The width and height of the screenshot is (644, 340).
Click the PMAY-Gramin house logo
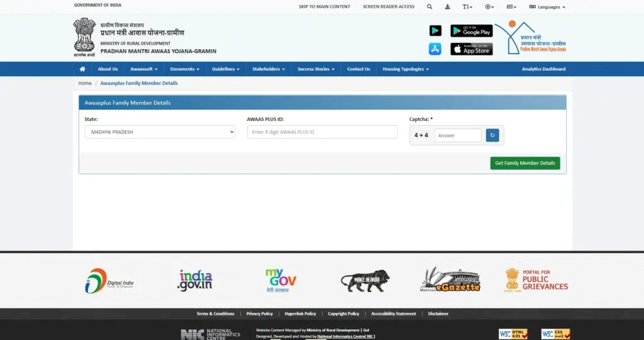pos(530,37)
